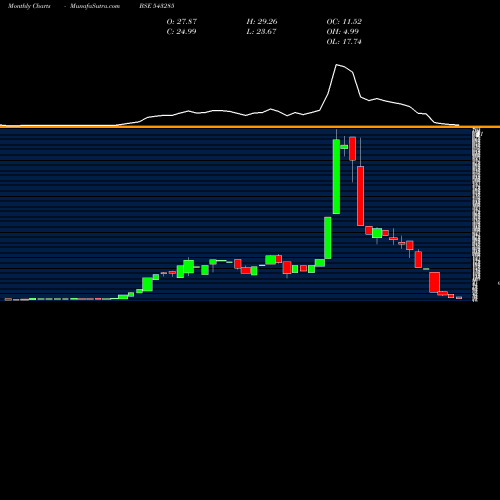The image size is (500, 500).
Task: Click the 'OL: 17.74' value
Action: pyautogui.click(x=344, y=41)
